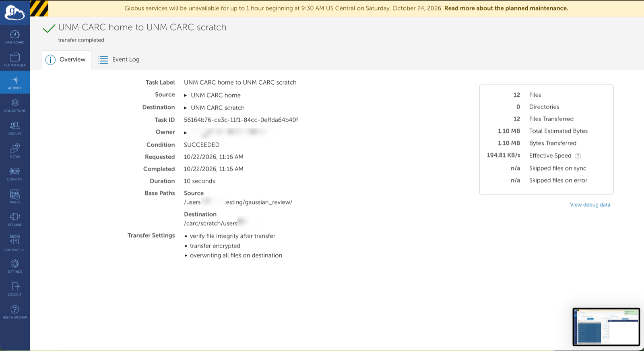Viewport: 644px width, 351px height.
Task: Click the Skipped files on sync label
Action: 558,168
